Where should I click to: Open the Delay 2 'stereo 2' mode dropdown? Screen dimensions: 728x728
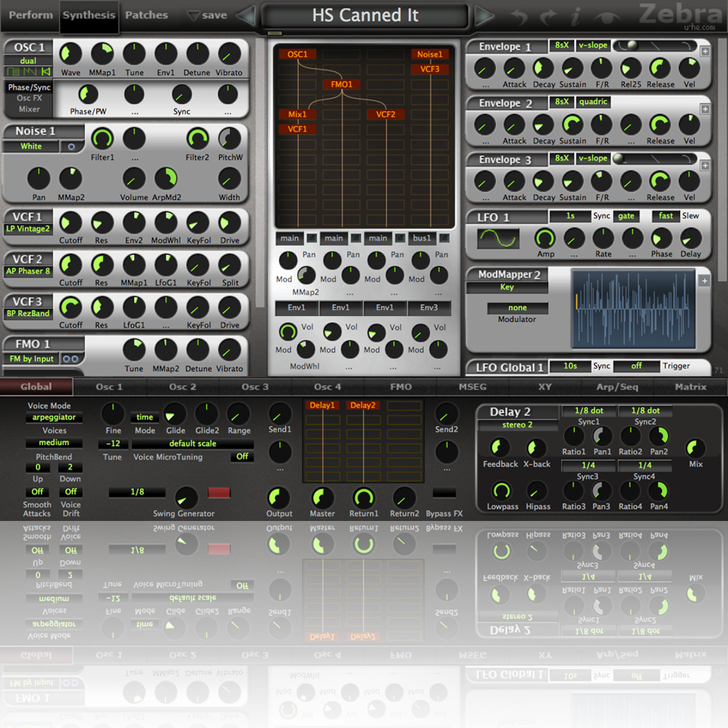[x=517, y=425]
